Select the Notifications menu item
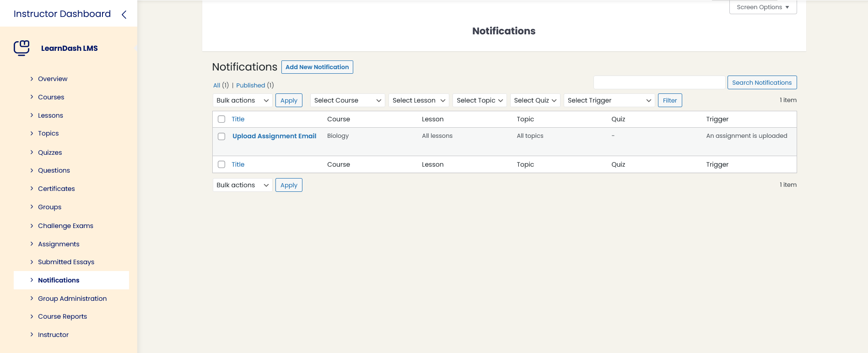The height and width of the screenshot is (353, 868). tap(71, 280)
